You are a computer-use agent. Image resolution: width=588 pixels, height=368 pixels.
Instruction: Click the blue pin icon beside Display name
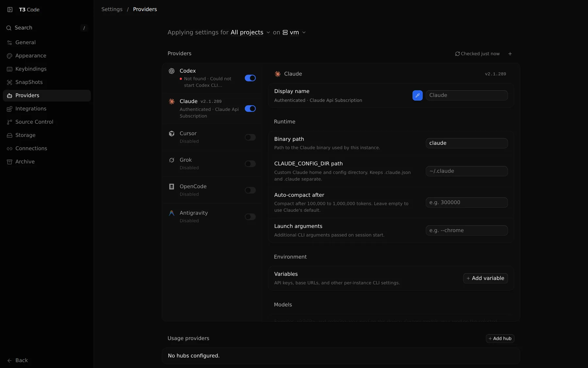(417, 95)
